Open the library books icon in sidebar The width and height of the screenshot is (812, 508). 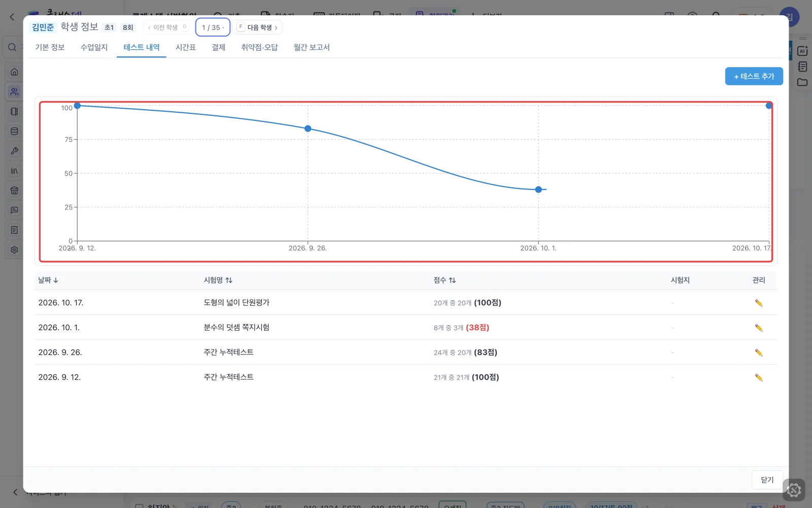point(14,171)
